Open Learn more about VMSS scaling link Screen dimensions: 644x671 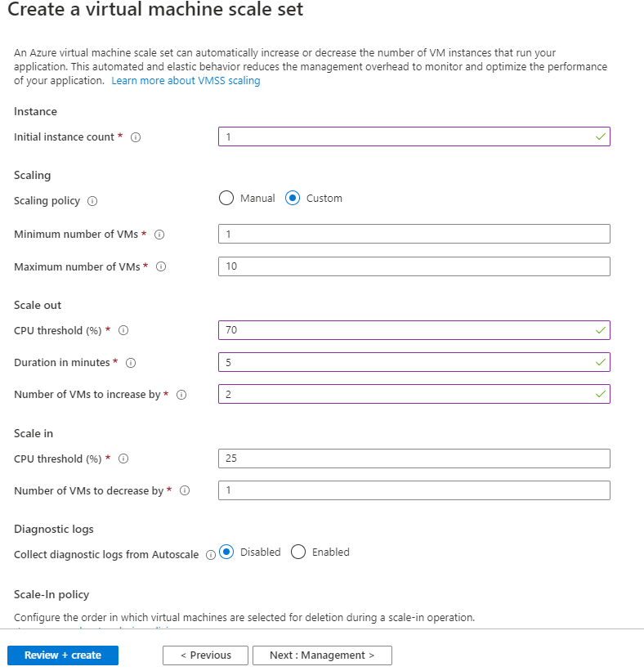pyautogui.click(x=186, y=81)
